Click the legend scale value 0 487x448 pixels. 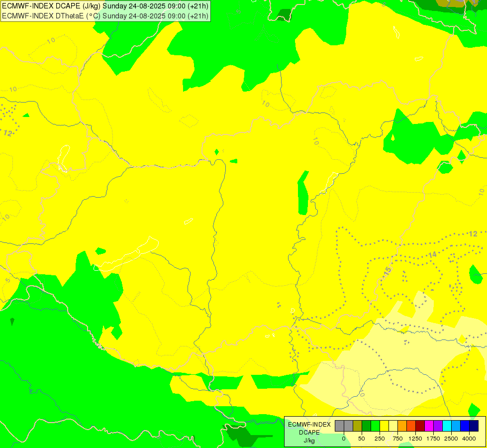[344, 439]
